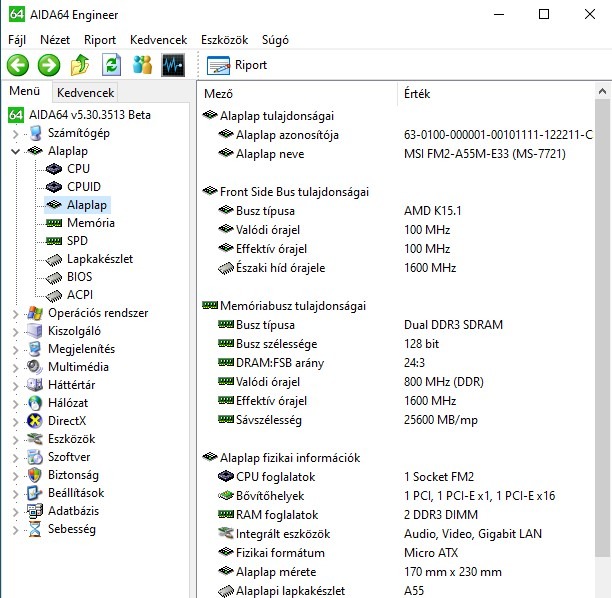Viewport: 612px width, 598px height.
Task: Open the Kedvencek menu in menu bar
Action: (x=158, y=40)
